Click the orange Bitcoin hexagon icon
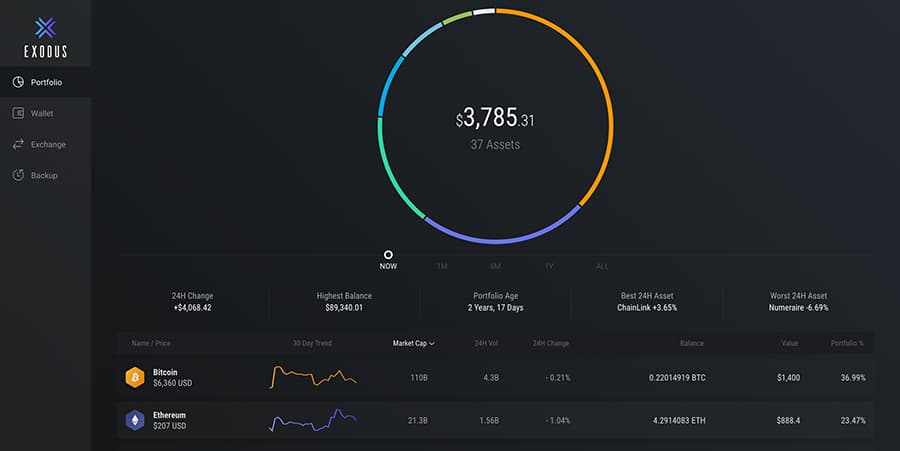The image size is (900, 451). [135, 377]
